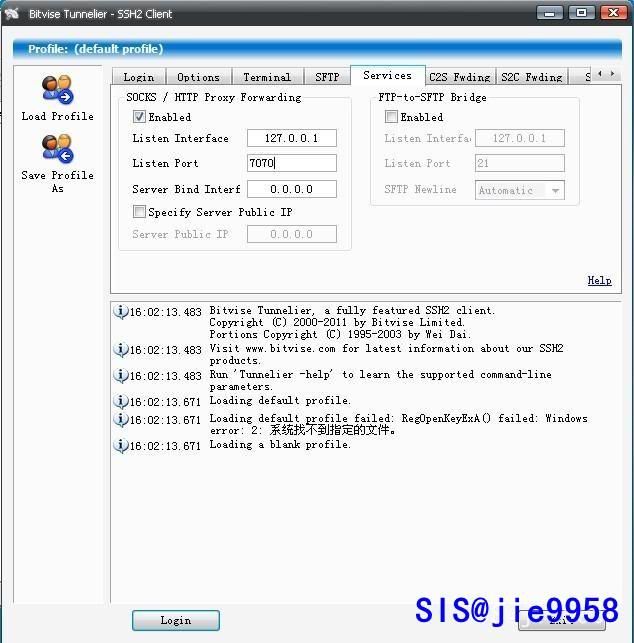Click info icon beside 'Loading a blank profile.' entry
The width and height of the screenshot is (634, 643).
point(120,445)
